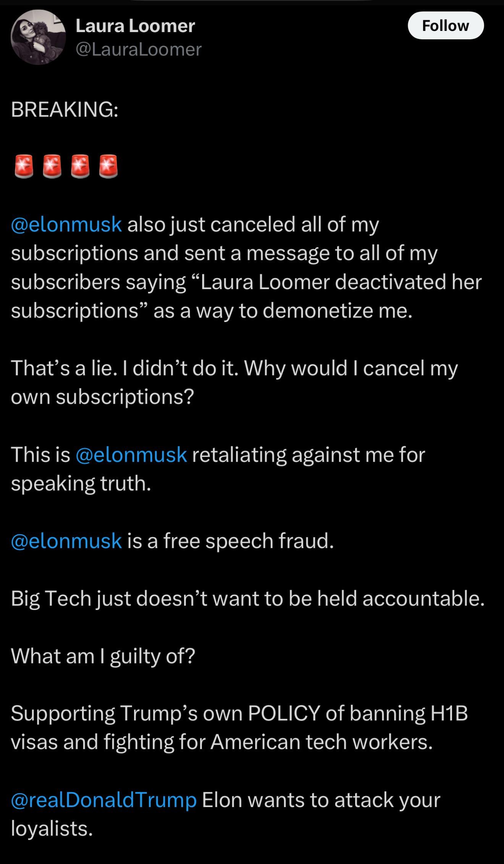Click the 'What am I guilty of?' line

[103, 656]
